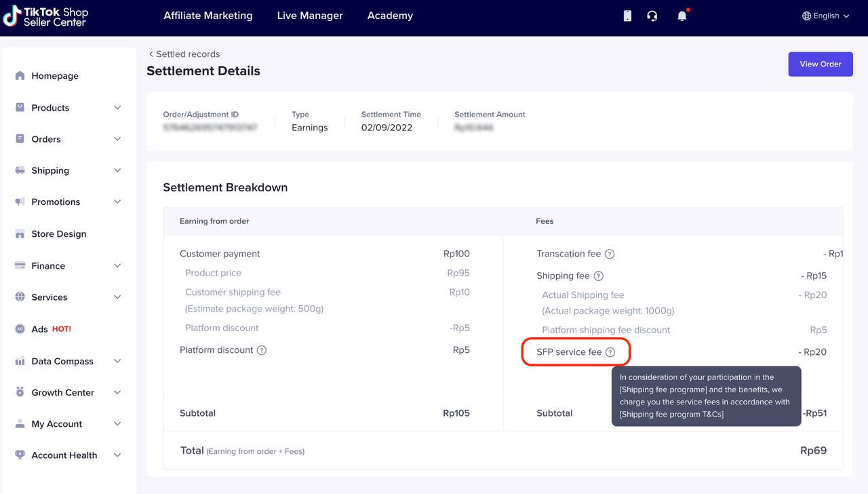
Task: Click the SFP service fee help icon
Action: 610,352
